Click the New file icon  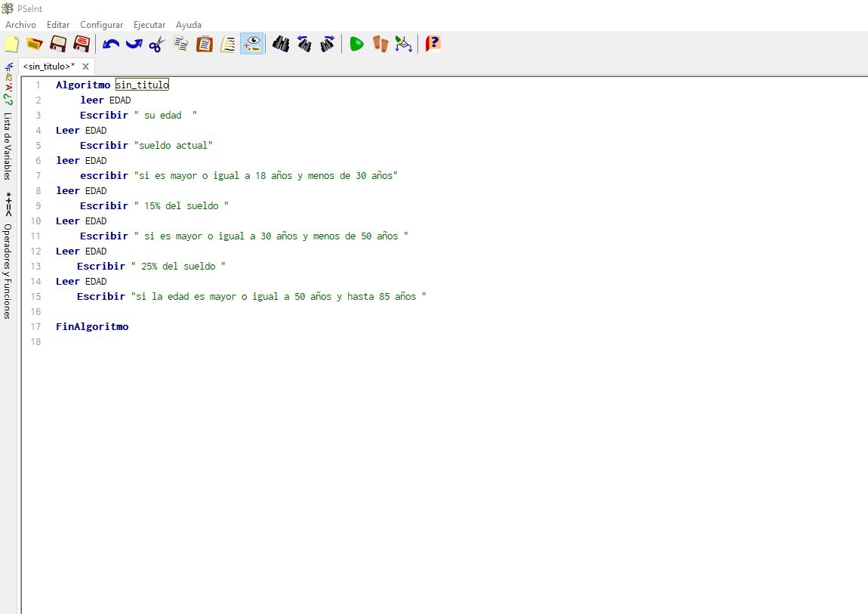tap(11, 44)
